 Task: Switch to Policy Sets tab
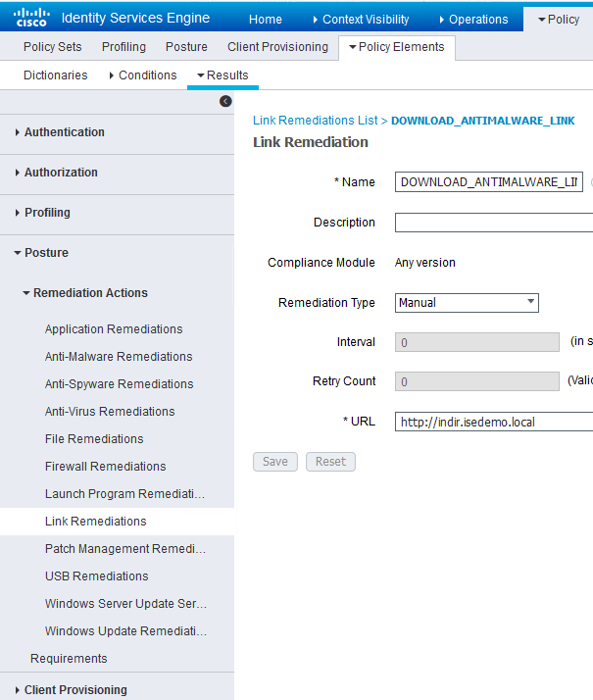(x=53, y=47)
